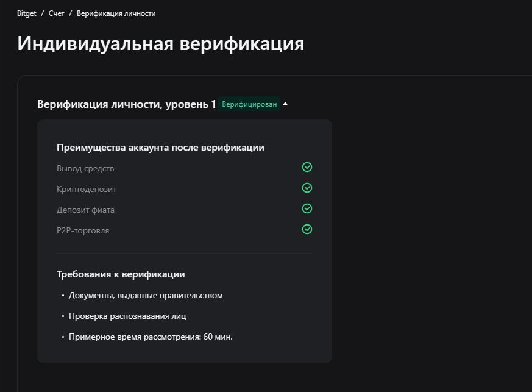The image size is (532, 392).
Task: Select the Документы, выданные правительством requirement
Action: point(146,295)
